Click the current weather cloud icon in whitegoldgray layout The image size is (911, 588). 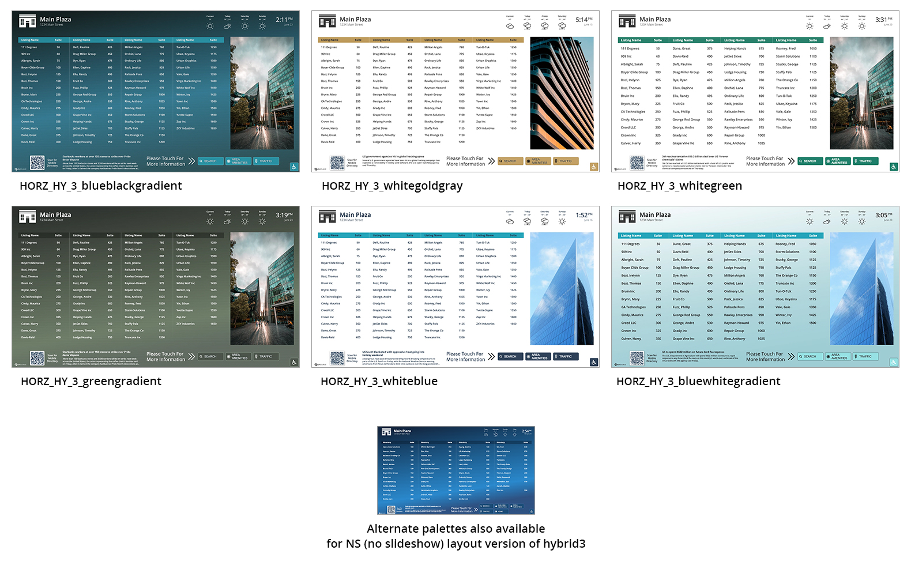coord(510,26)
